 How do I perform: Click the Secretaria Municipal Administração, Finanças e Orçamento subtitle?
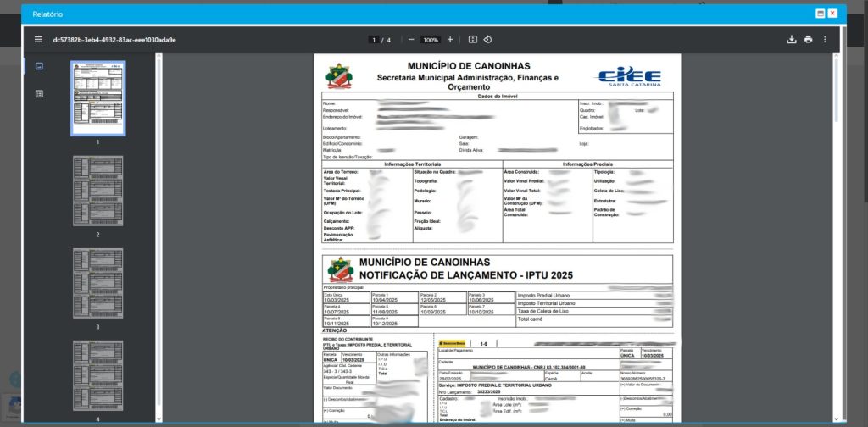(468, 82)
